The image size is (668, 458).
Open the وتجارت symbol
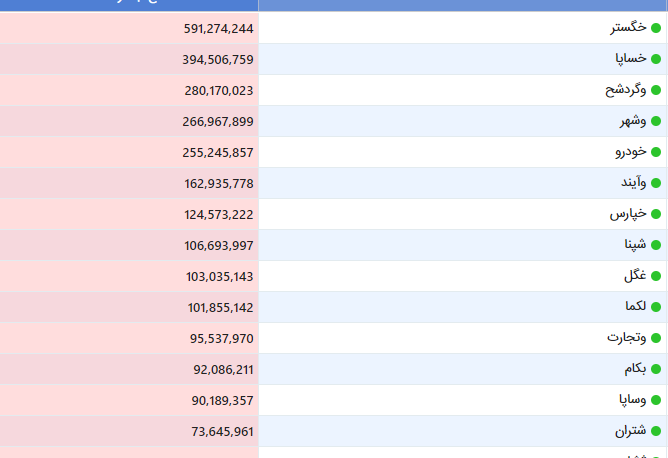tap(627, 337)
